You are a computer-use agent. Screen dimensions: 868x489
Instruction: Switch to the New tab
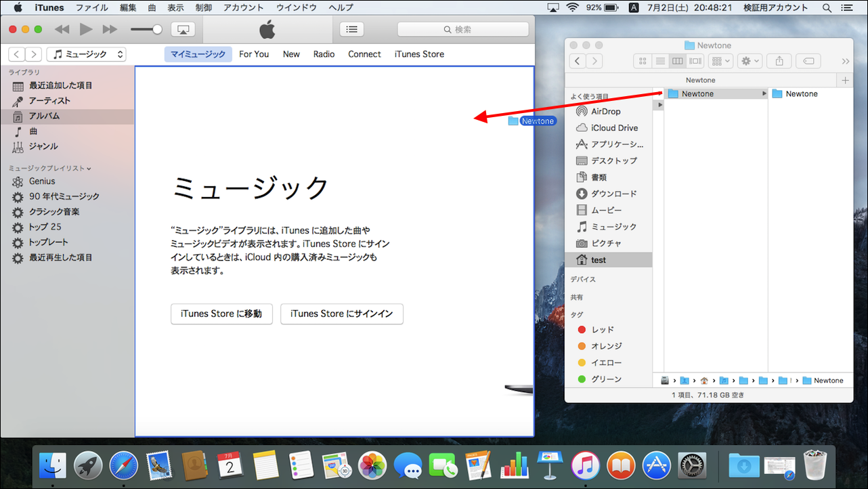(291, 54)
